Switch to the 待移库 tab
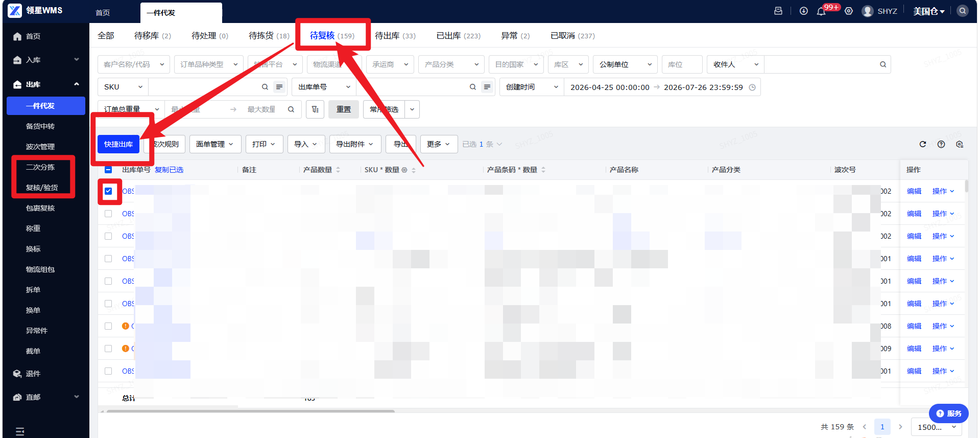The image size is (980, 438). pyautogui.click(x=152, y=36)
